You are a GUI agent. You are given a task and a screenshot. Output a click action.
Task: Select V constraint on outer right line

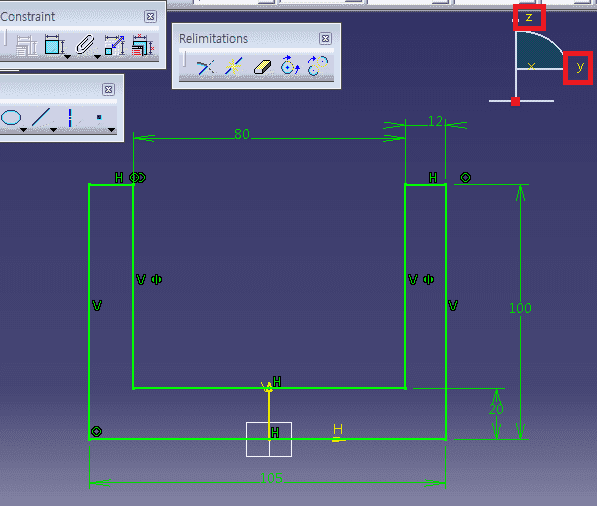tap(453, 305)
